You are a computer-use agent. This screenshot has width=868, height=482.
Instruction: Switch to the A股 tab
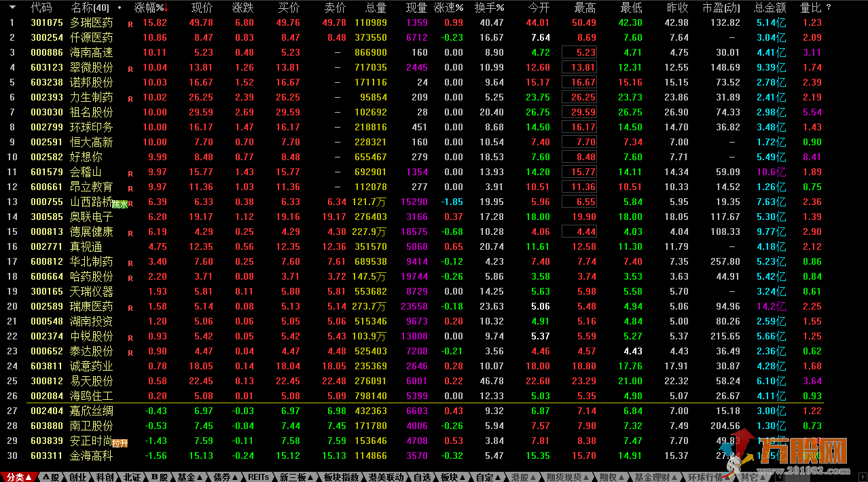coord(52,477)
